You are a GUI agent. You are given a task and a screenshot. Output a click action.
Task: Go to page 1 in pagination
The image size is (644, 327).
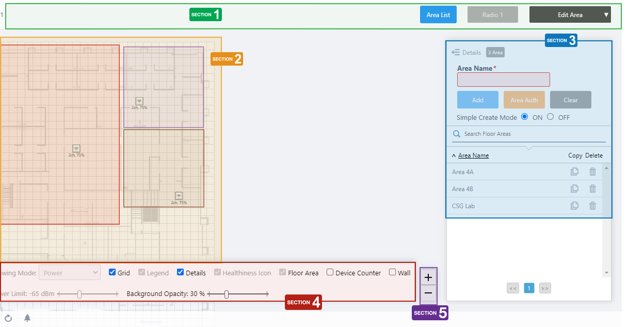529,288
